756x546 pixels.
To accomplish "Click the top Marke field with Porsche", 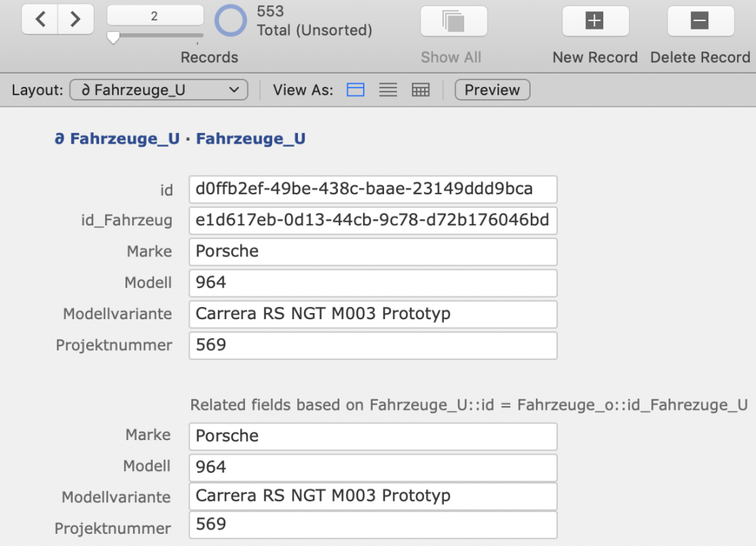I will tap(373, 252).
